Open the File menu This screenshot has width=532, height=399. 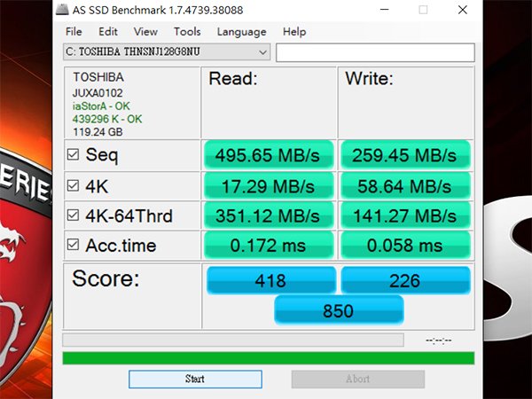click(74, 32)
